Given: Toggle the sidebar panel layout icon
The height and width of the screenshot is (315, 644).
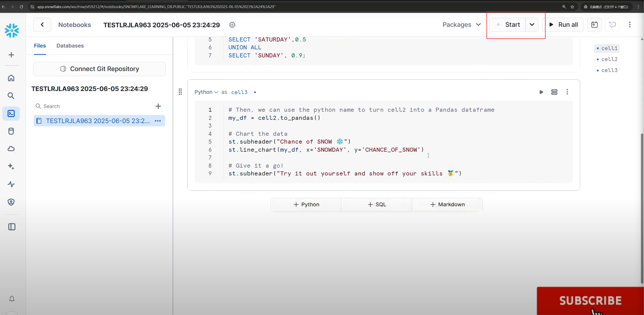Looking at the screenshot, I should point(12,227).
